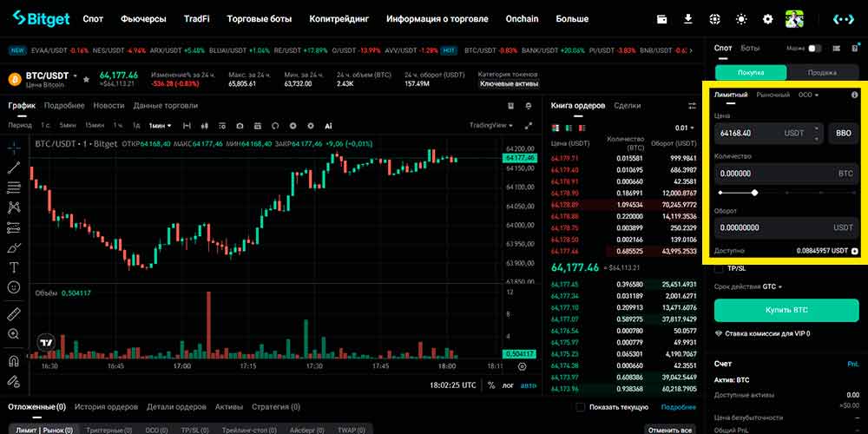Click the BBO button
Screen dimensions: 868x434
843,134
